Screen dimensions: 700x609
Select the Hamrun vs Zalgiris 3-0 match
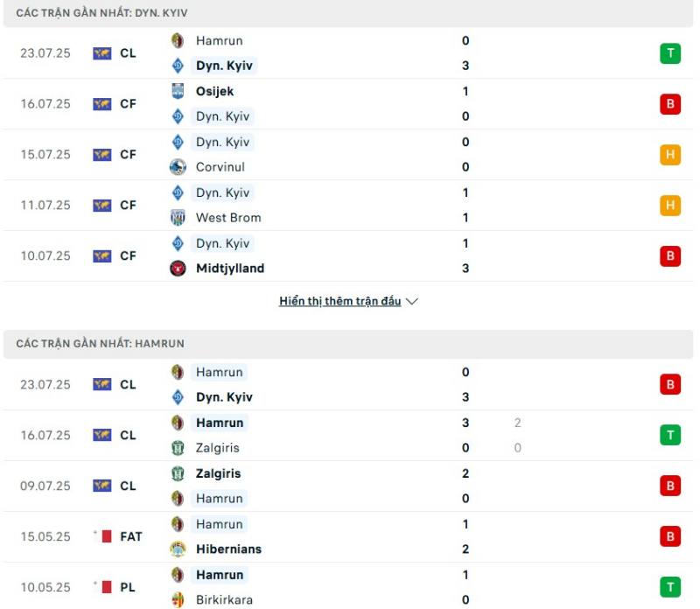(x=348, y=436)
